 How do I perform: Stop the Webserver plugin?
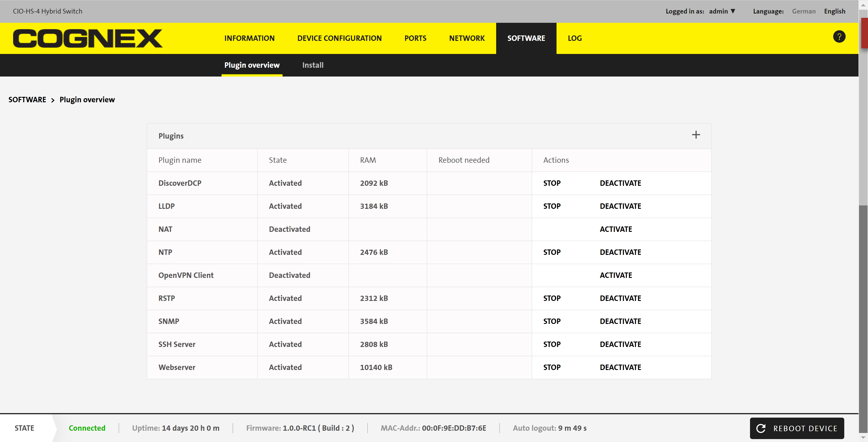click(x=552, y=367)
